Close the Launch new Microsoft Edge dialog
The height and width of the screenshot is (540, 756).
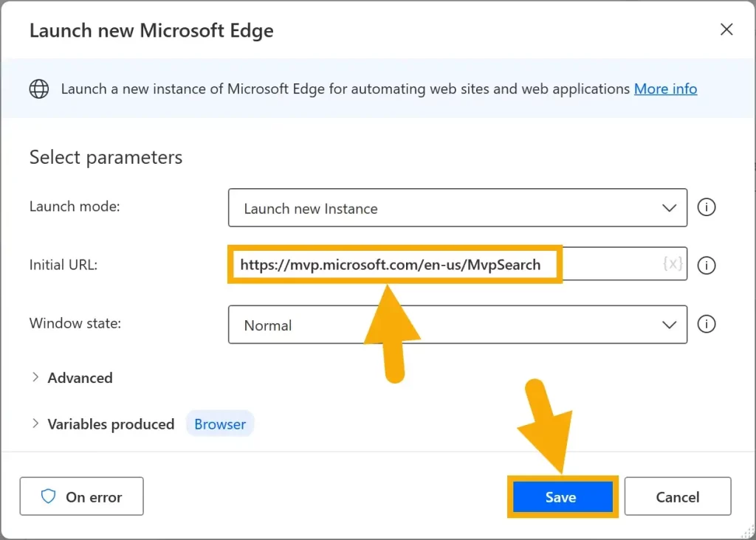point(726,30)
